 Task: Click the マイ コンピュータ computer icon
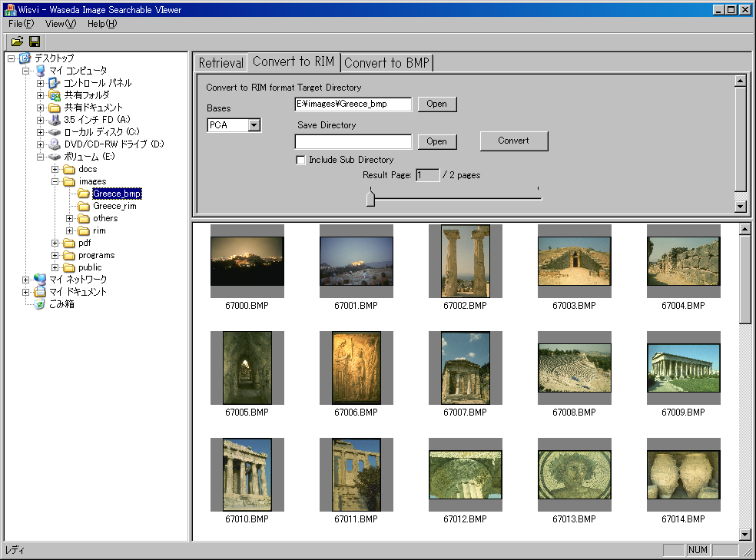[x=41, y=71]
